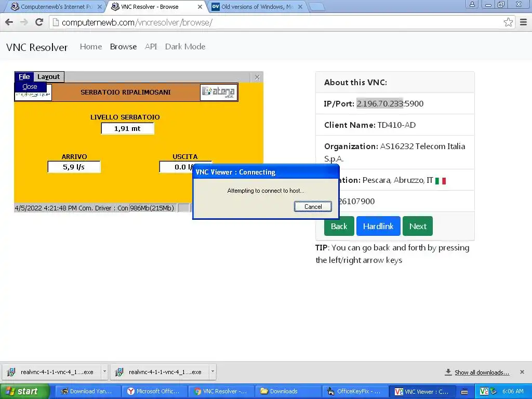Open the File menu in VNC preview
532x399 pixels.
[x=24, y=77]
